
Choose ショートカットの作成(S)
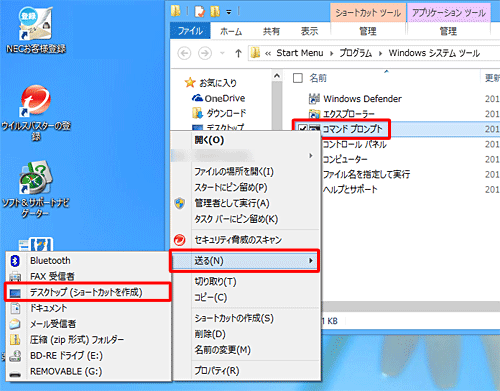click(245, 318)
